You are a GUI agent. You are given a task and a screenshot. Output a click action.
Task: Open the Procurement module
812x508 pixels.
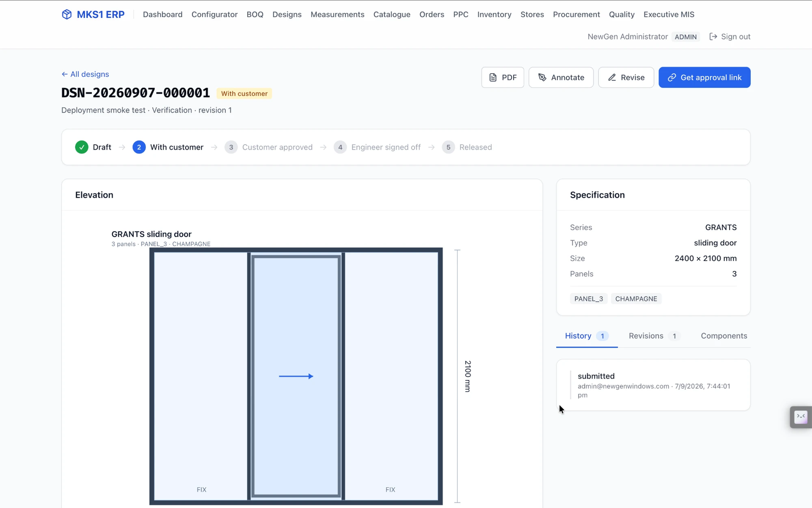[577, 14]
